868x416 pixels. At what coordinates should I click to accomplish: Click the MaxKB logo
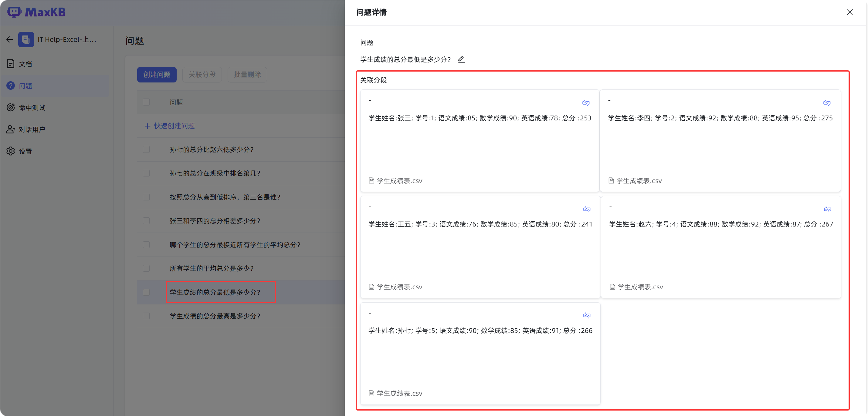pyautogui.click(x=36, y=12)
